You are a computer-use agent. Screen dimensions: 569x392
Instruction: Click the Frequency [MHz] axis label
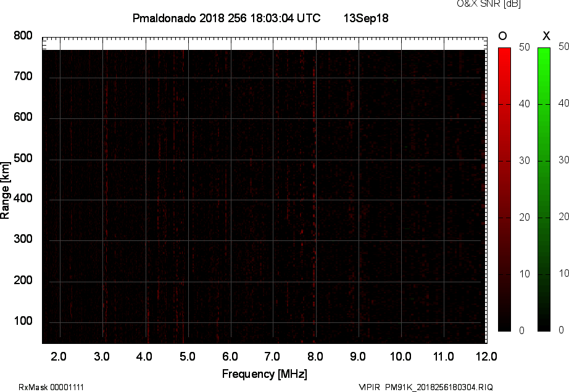tap(264, 372)
